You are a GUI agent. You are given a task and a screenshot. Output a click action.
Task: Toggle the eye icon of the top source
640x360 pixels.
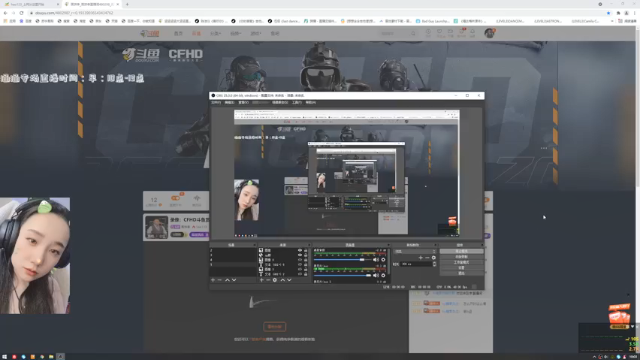pos(300,250)
